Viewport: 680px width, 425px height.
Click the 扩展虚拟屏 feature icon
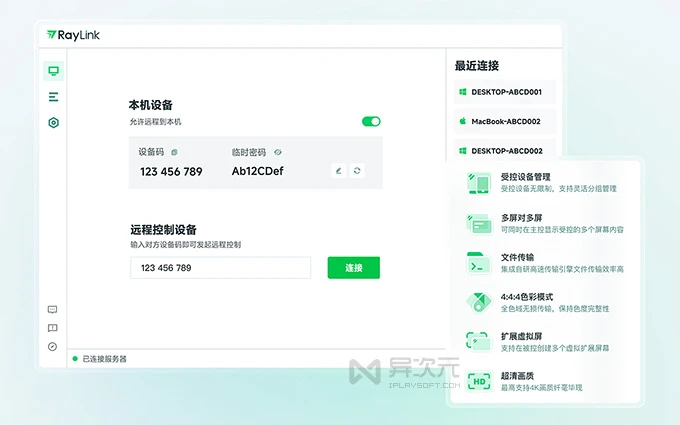(x=479, y=341)
